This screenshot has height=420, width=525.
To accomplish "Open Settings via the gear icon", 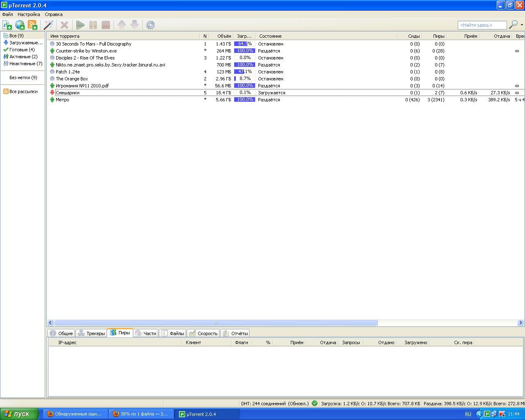I will pos(151,25).
